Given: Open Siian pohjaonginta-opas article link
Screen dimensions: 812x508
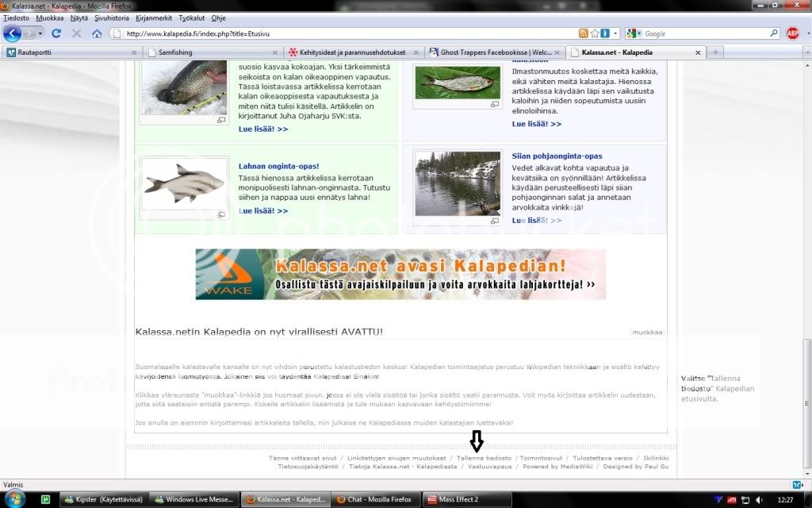Looking at the screenshot, I should click(557, 156).
